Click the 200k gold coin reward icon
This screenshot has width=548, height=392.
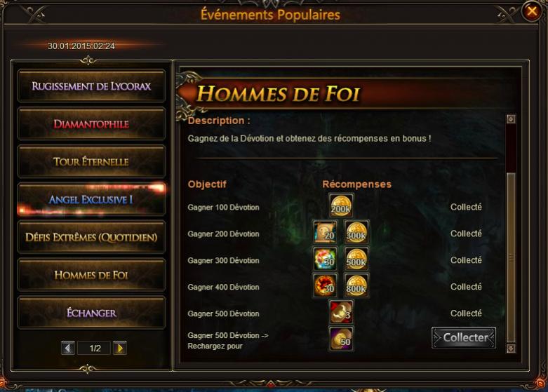point(341,205)
